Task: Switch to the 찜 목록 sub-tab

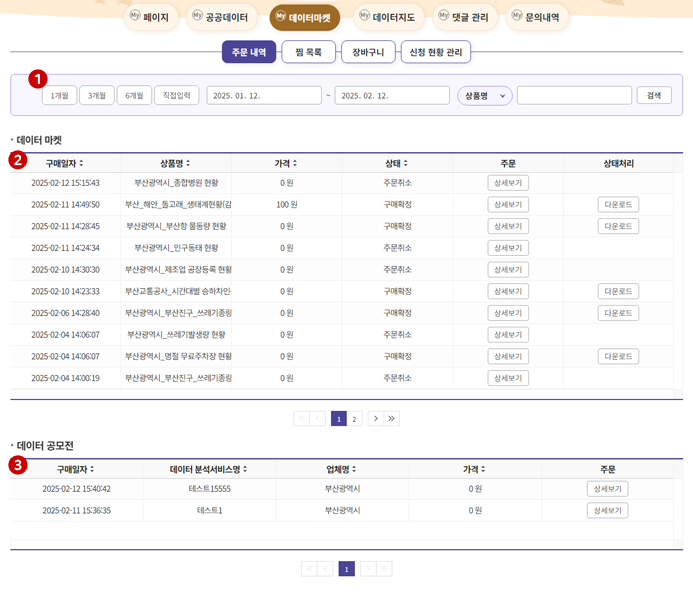Action: tap(308, 52)
